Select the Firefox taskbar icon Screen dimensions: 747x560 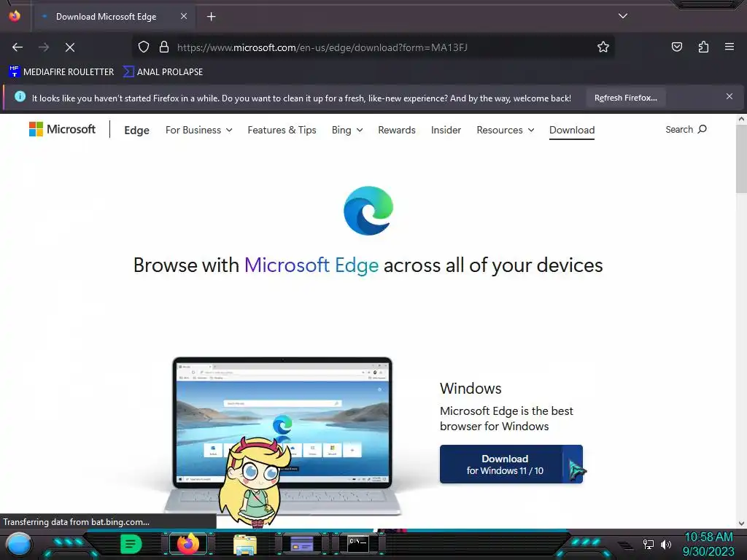(x=187, y=544)
